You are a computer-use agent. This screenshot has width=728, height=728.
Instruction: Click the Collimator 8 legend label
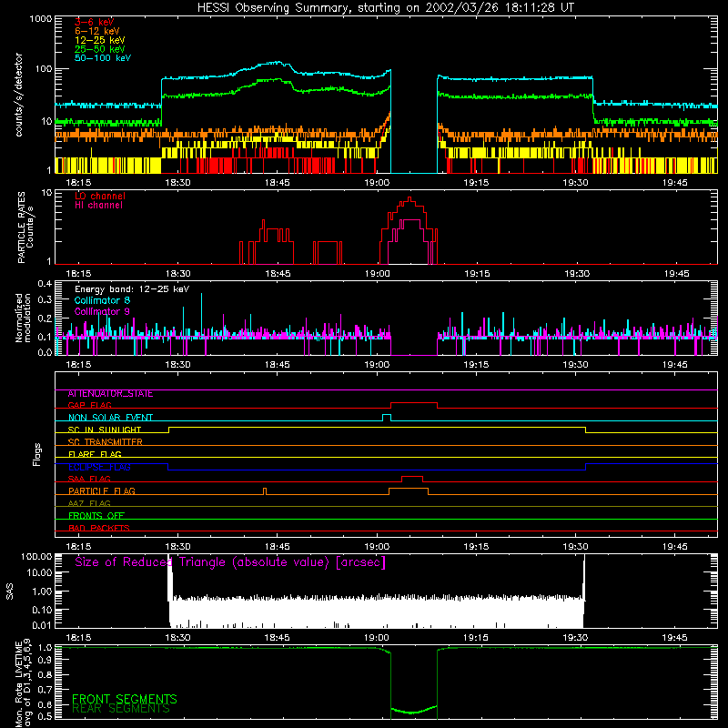click(x=102, y=300)
